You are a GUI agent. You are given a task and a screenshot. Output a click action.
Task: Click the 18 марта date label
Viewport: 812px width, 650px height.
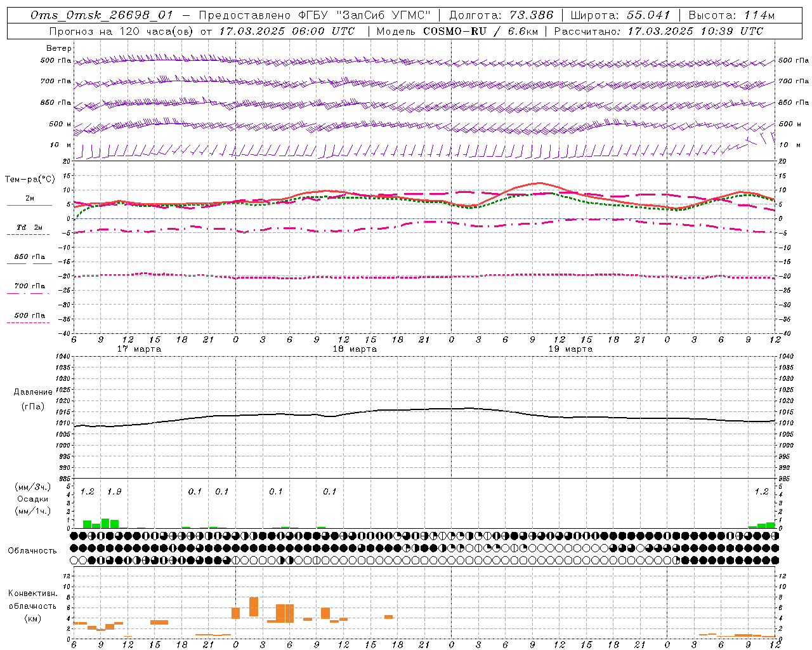[355, 349]
